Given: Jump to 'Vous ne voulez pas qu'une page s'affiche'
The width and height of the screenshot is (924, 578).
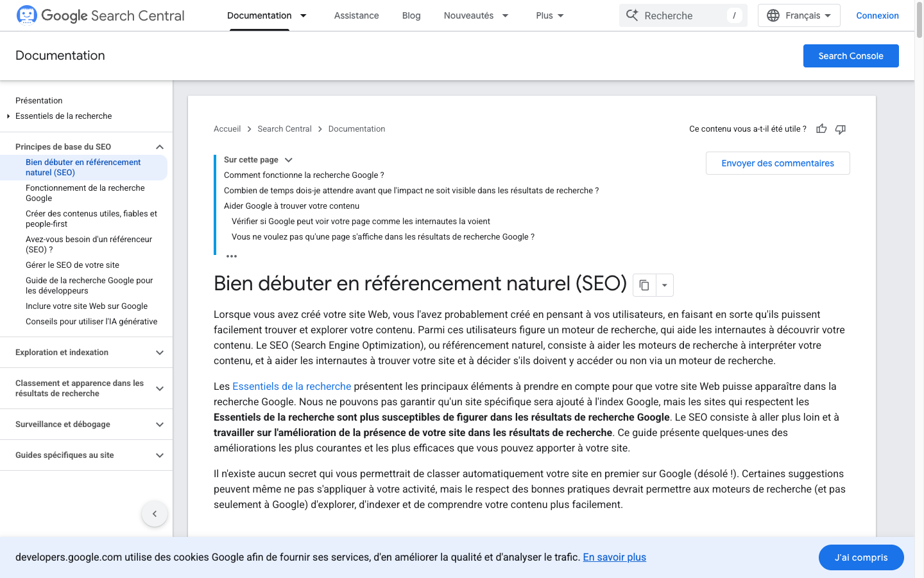Looking at the screenshot, I should pos(383,237).
